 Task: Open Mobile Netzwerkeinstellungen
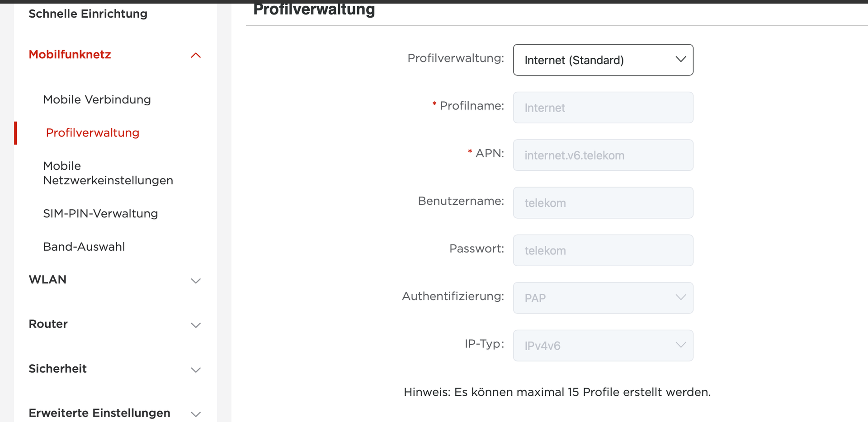tap(108, 173)
